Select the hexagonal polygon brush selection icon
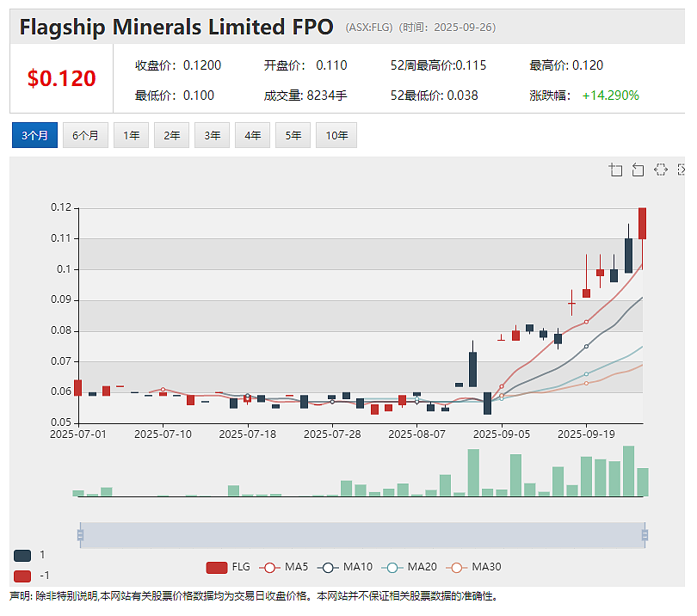 [x=661, y=169]
